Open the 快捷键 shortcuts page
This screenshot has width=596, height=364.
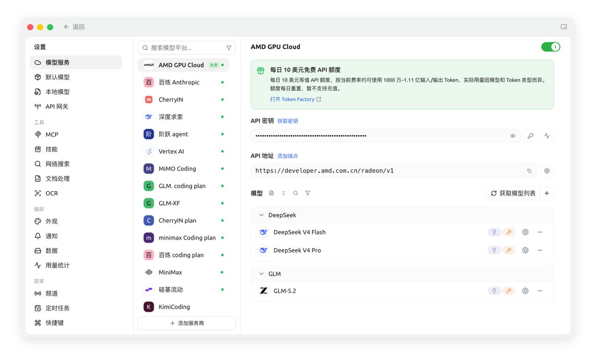76,323
